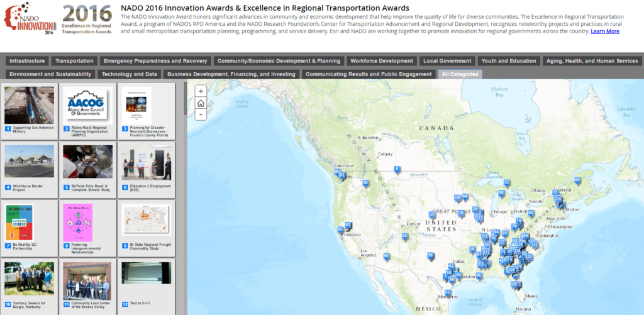
Task: Switch to Community/Economic Development & Planning tab
Action: [279, 61]
